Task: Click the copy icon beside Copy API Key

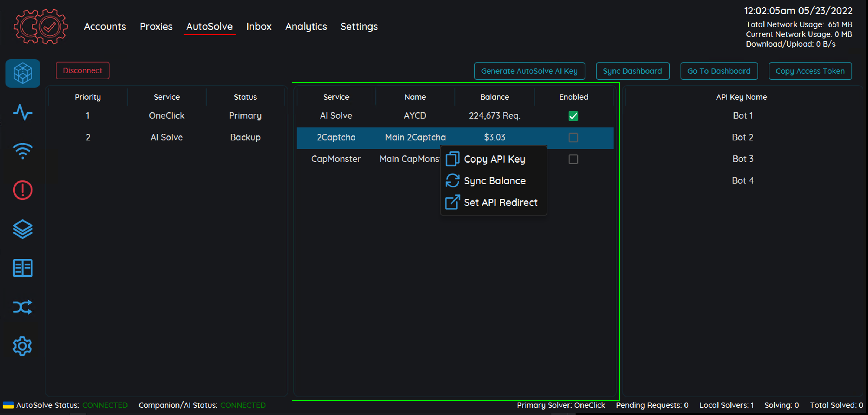Action: 452,159
